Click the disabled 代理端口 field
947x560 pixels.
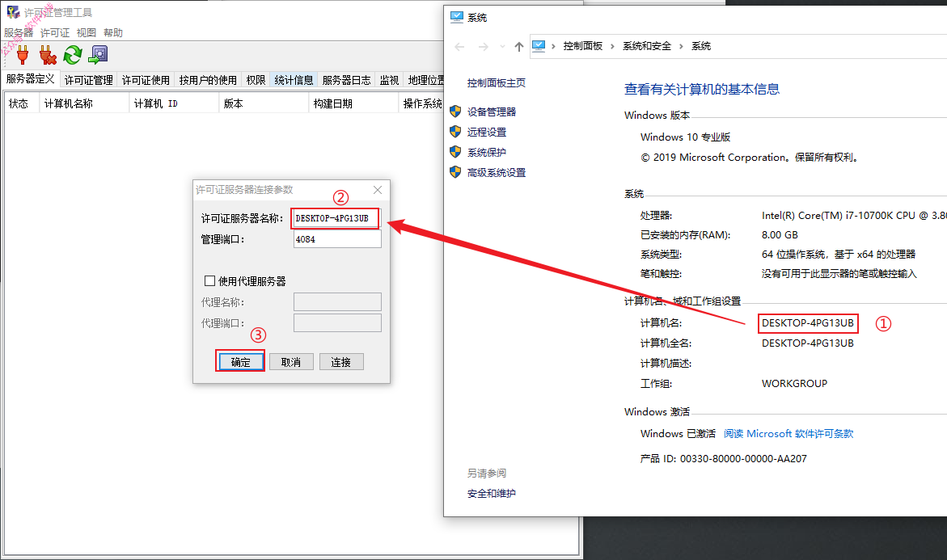337,323
